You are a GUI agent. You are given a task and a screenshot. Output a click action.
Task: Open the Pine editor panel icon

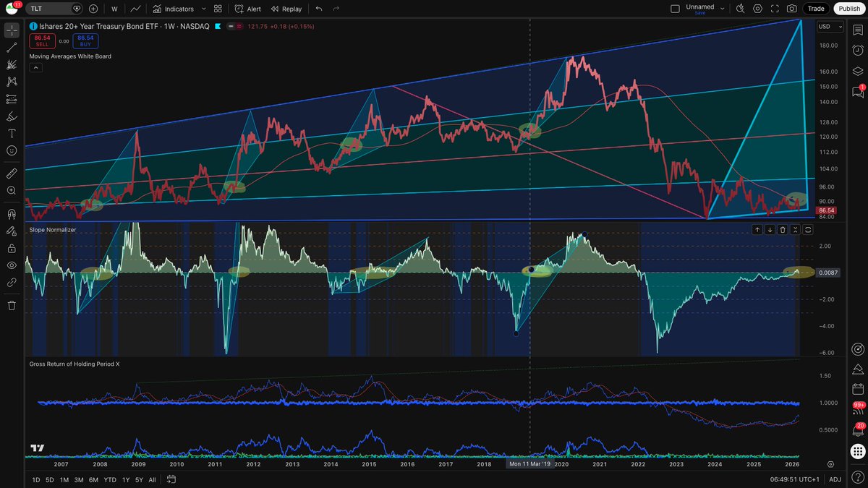click(x=858, y=369)
